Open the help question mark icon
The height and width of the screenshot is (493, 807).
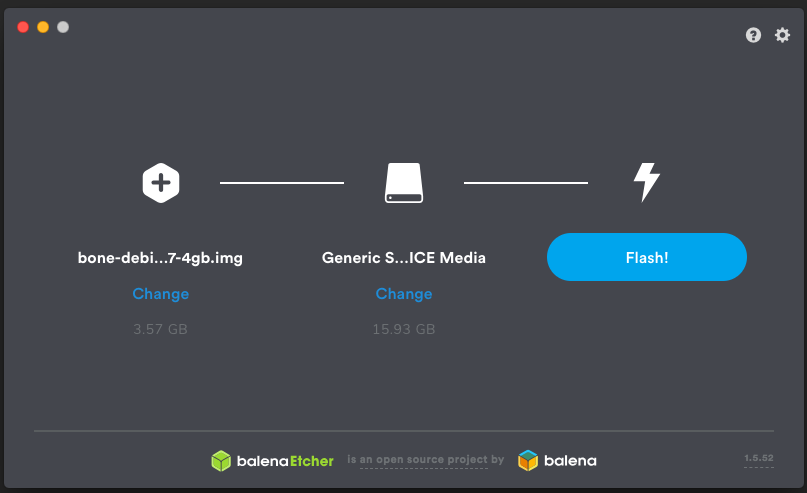(754, 35)
